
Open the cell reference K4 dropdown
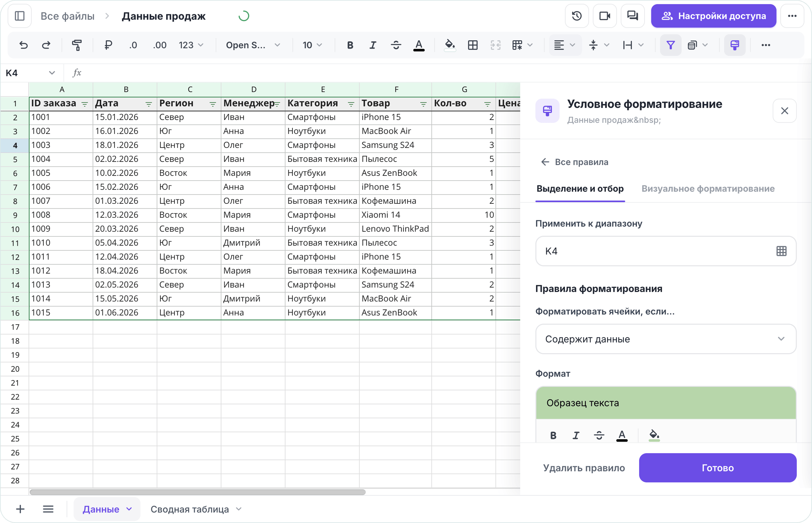(52, 73)
